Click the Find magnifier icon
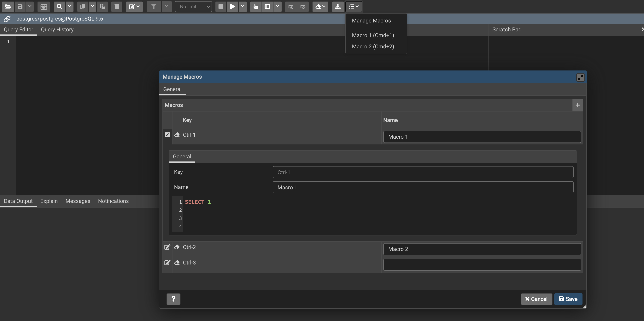The image size is (644, 321). pos(59,7)
